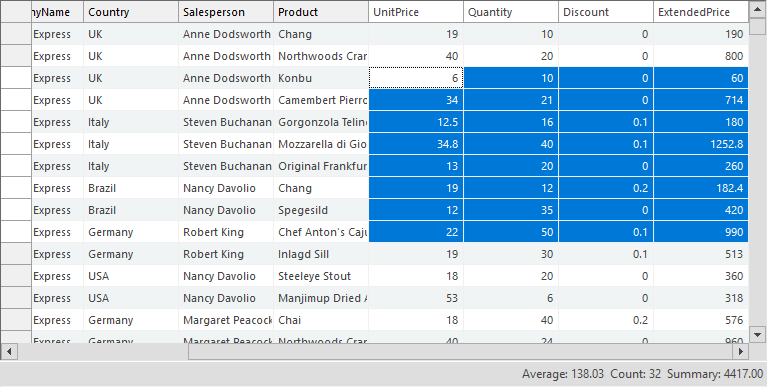Image resolution: width=767 pixels, height=387 pixels.
Task: Select the Original Frankfurter product cell
Action: (320, 166)
